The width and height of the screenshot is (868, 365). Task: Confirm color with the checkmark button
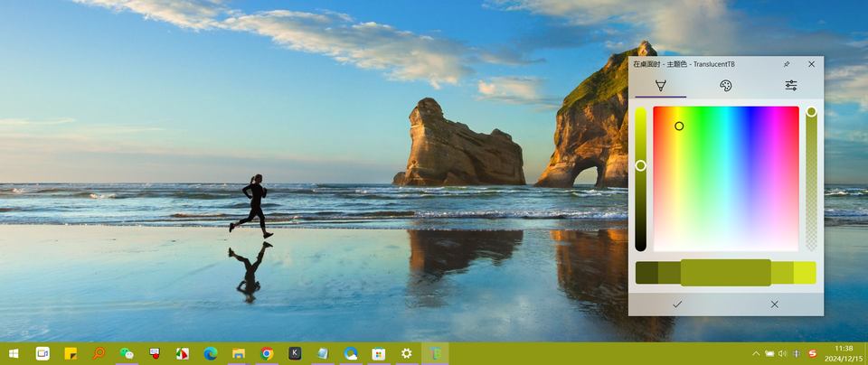pos(677,304)
